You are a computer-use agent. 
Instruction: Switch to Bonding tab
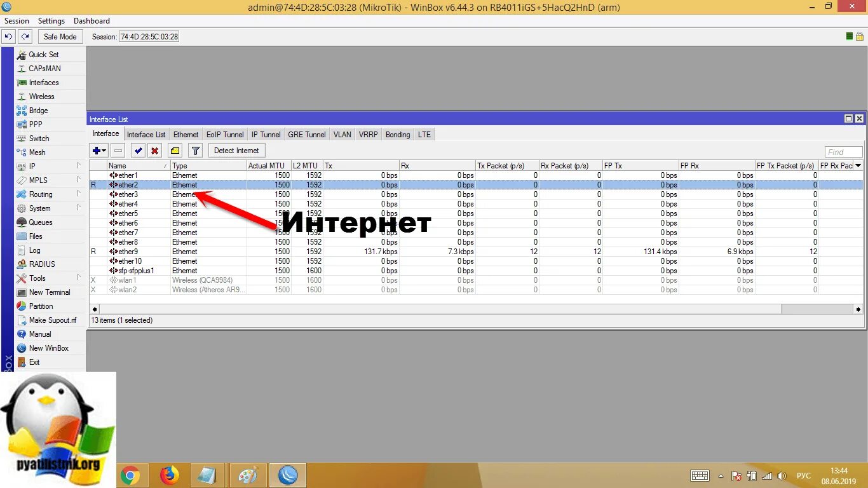(398, 135)
